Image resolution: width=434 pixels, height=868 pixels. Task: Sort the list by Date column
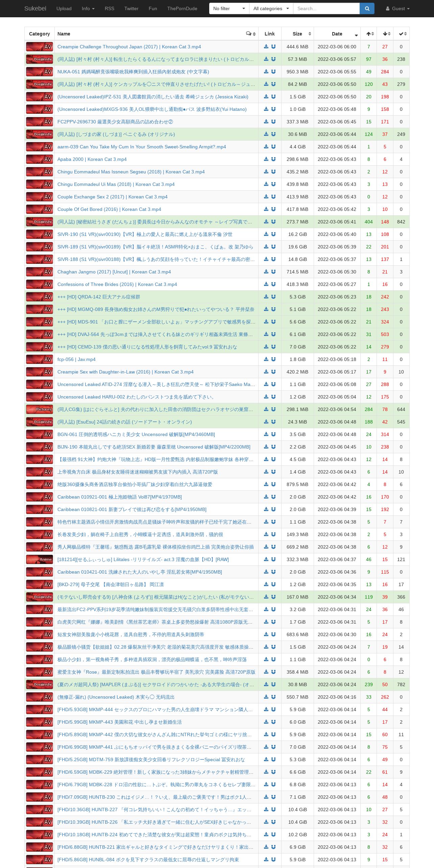pyautogui.click(x=337, y=34)
